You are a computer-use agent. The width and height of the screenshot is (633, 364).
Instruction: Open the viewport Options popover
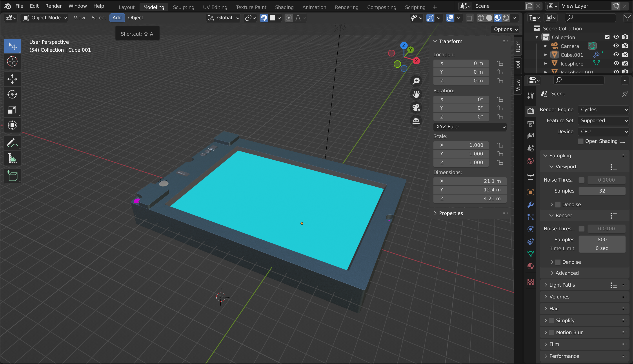(505, 29)
